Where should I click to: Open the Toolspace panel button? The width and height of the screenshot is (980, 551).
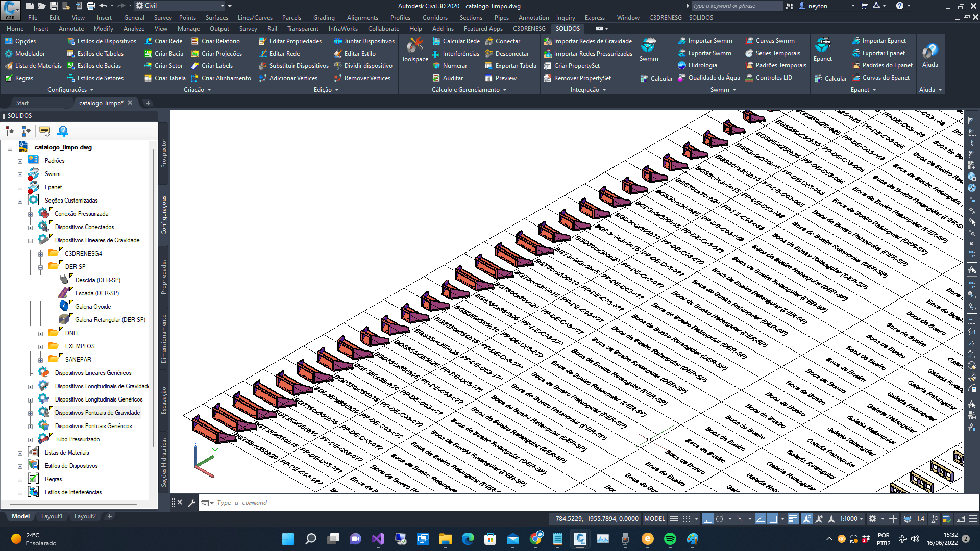[x=414, y=49]
